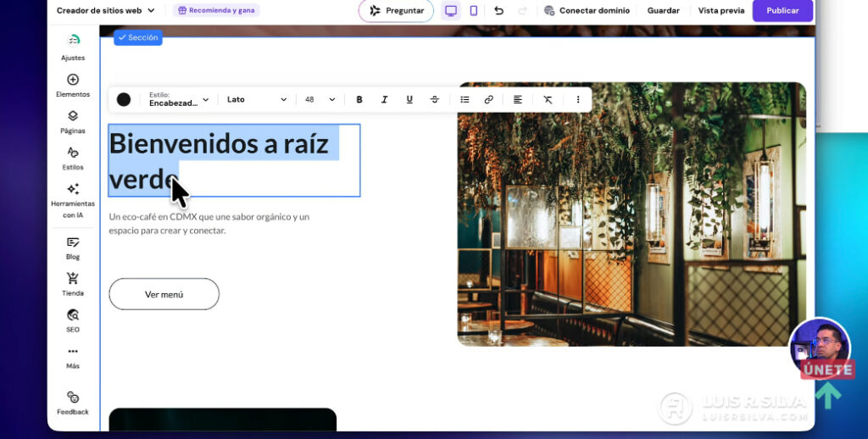The width and height of the screenshot is (868, 439).
Task: Undo the last action
Action: [x=498, y=10]
